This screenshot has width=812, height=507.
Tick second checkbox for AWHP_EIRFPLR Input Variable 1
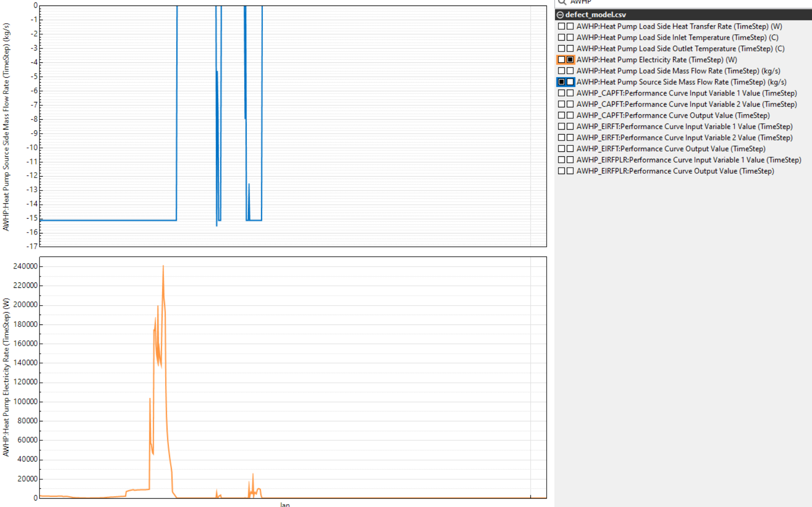point(570,160)
